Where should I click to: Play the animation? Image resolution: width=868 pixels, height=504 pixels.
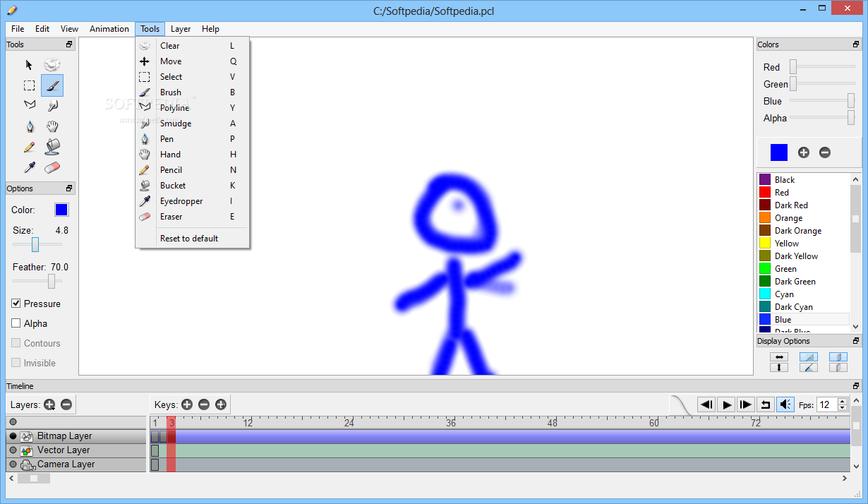point(726,404)
